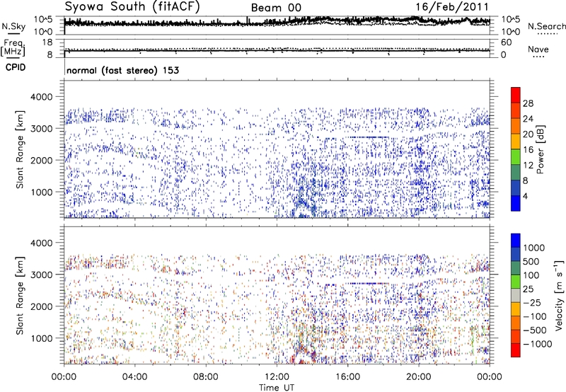Click 'Slant Range [km]' label of velocity panel
Viewport: 566px width, 392px height.
tap(20, 296)
